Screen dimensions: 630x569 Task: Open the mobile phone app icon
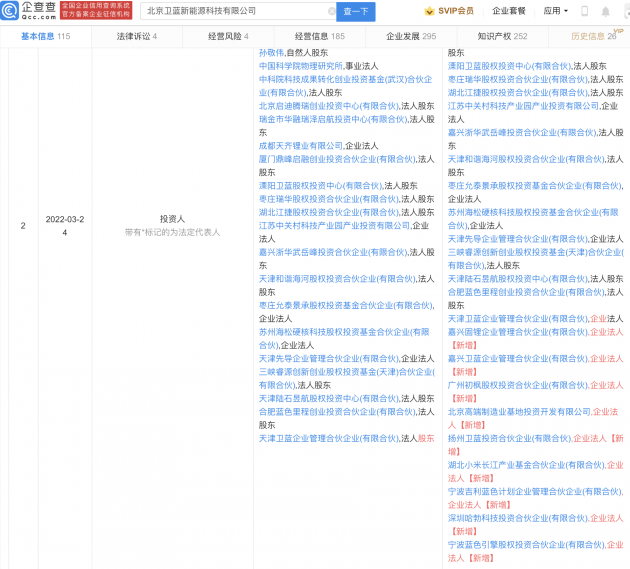585,11
